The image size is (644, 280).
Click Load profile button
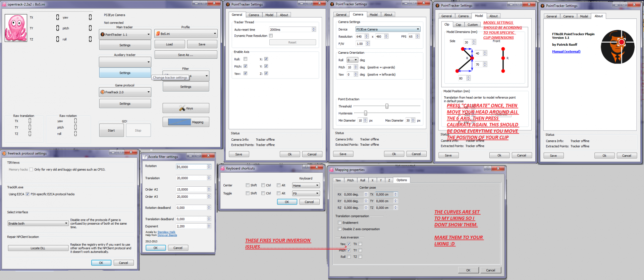[x=169, y=44]
